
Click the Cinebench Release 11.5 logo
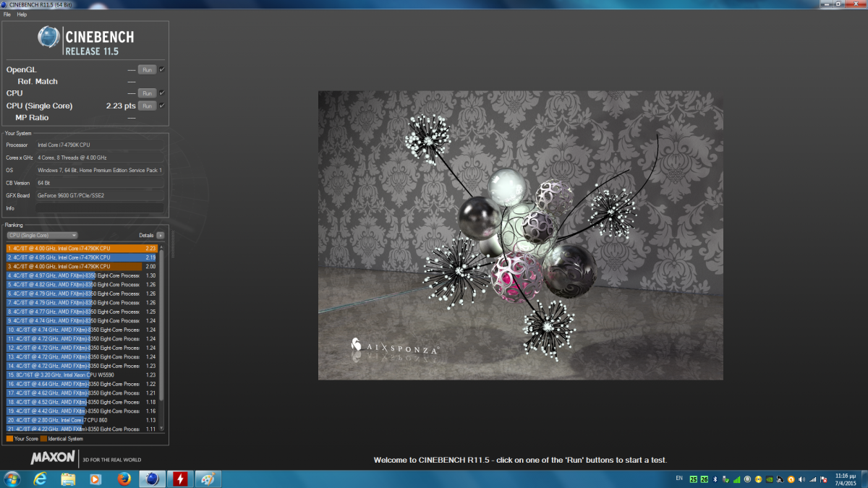pyautogui.click(x=86, y=40)
